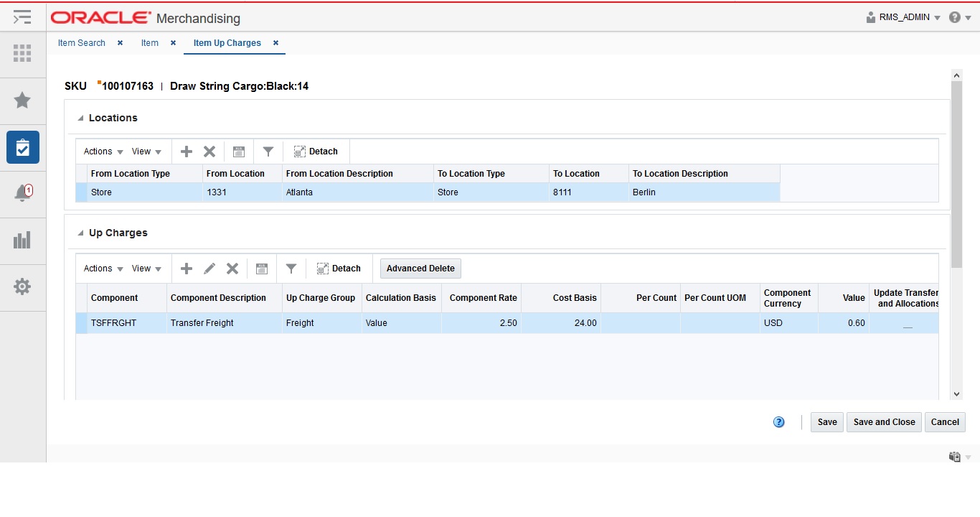Click the export to Excel icon in Up Charges
The width and height of the screenshot is (980, 517).
click(x=262, y=269)
